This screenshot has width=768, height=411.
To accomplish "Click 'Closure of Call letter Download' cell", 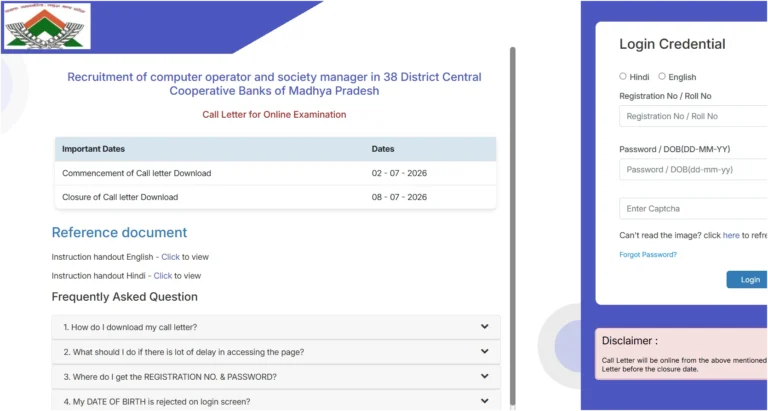I will click(x=120, y=197).
